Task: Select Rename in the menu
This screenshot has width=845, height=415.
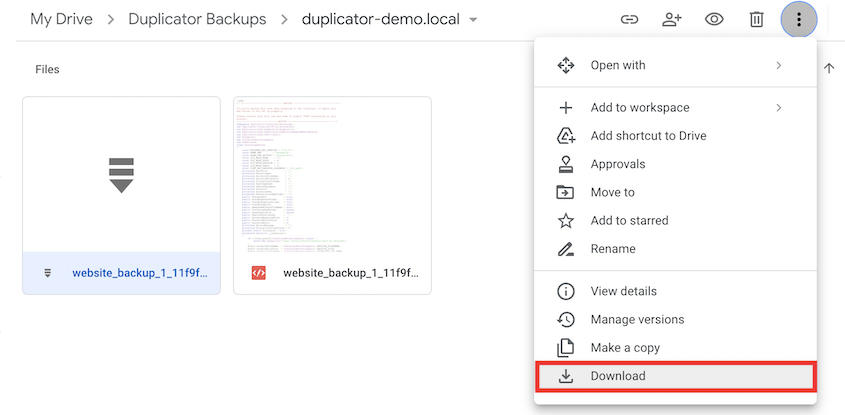Action: [x=675, y=249]
